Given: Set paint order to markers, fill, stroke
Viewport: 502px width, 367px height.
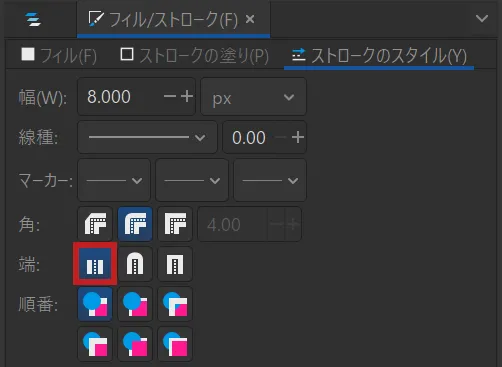Looking at the screenshot, I should pos(95,344).
